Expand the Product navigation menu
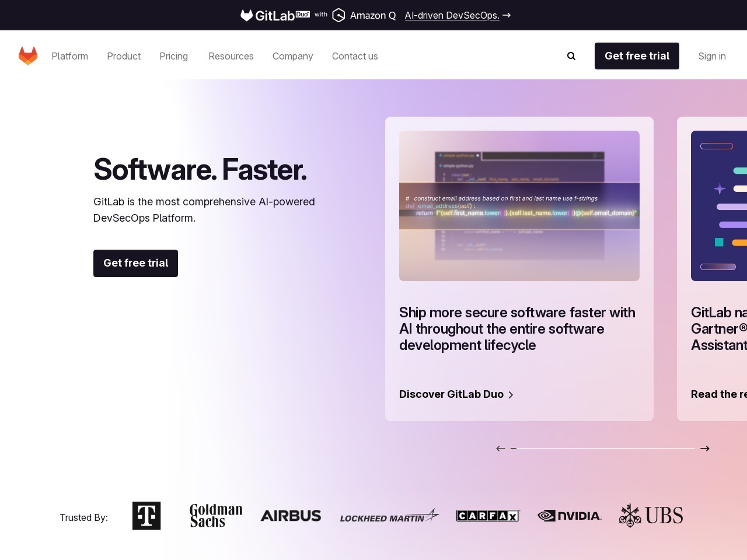The image size is (747, 560). [124, 56]
